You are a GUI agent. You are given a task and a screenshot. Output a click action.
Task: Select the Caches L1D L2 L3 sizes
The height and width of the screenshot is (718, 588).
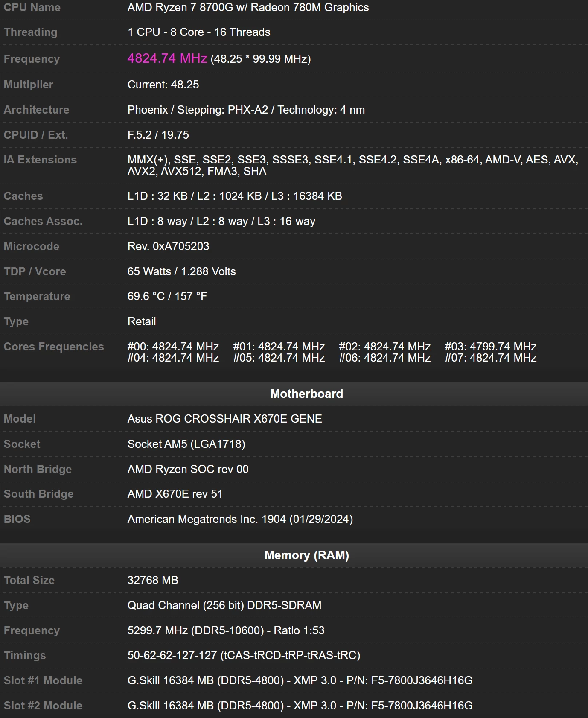pyautogui.click(x=235, y=196)
